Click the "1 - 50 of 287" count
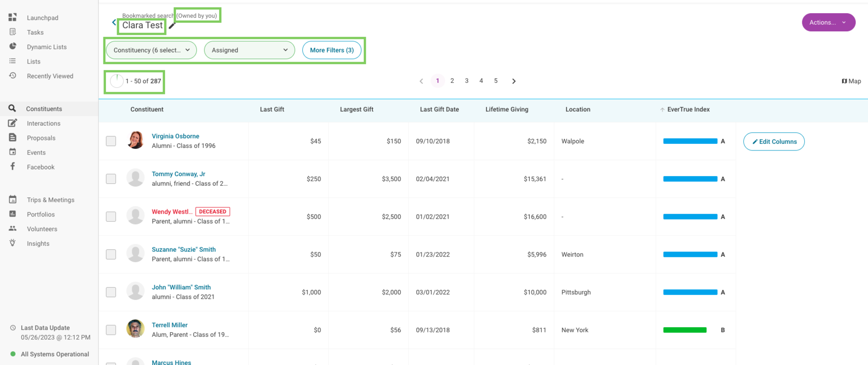868x365 pixels. (143, 81)
